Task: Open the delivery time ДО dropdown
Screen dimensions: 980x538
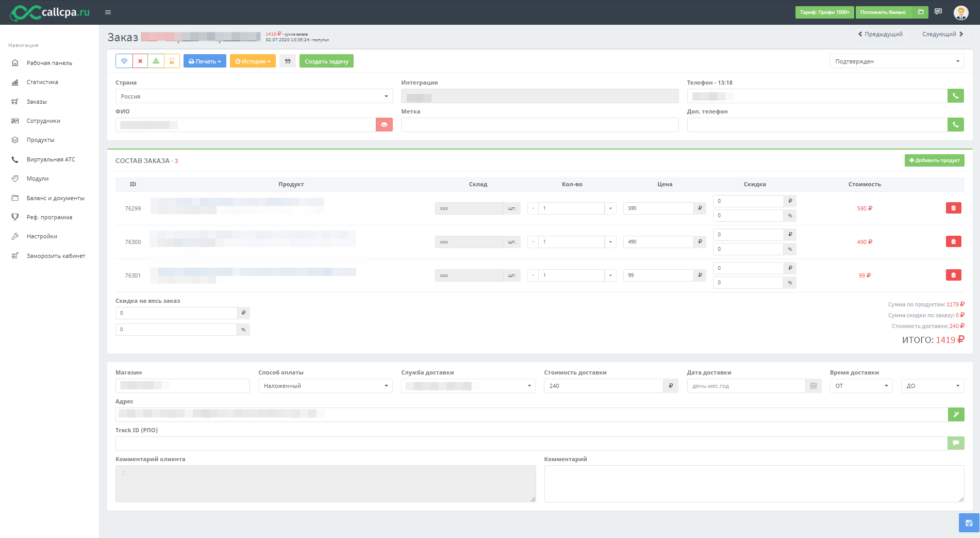Action: click(933, 386)
